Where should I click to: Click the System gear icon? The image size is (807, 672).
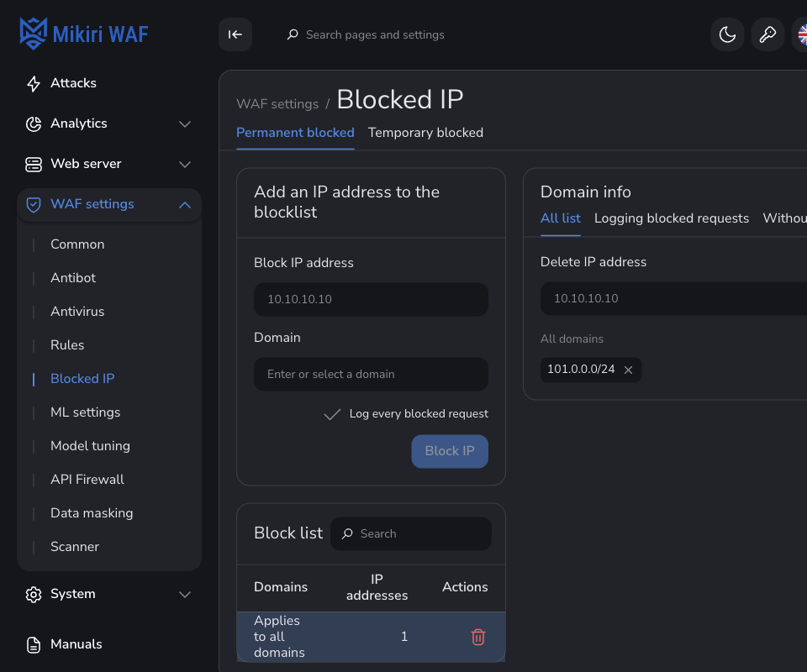point(34,595)
